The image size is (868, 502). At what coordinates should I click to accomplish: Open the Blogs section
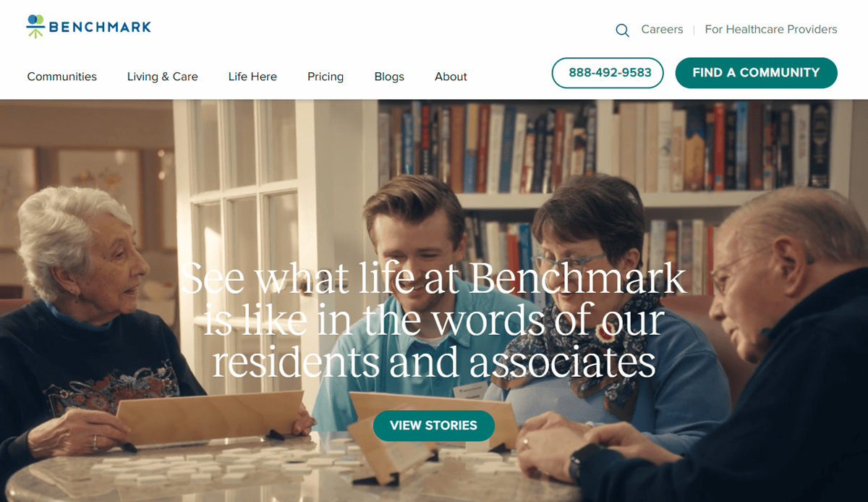point(389,77)
